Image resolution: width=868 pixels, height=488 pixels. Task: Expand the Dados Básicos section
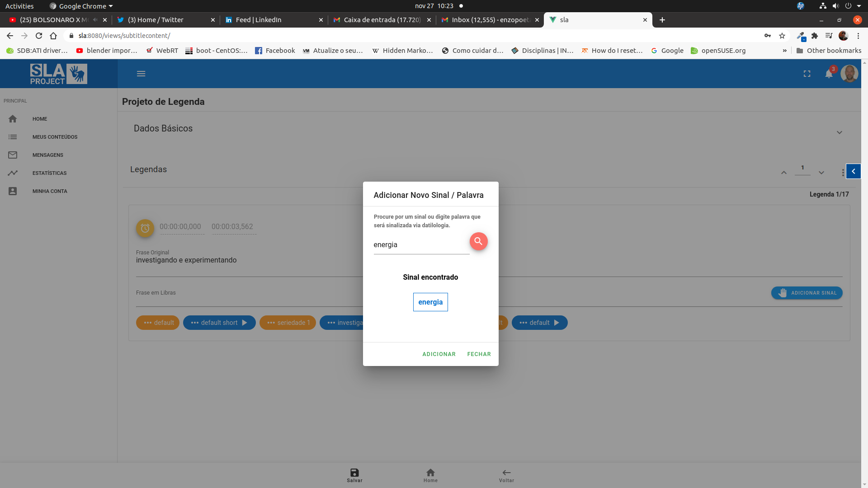pos(839,132)
